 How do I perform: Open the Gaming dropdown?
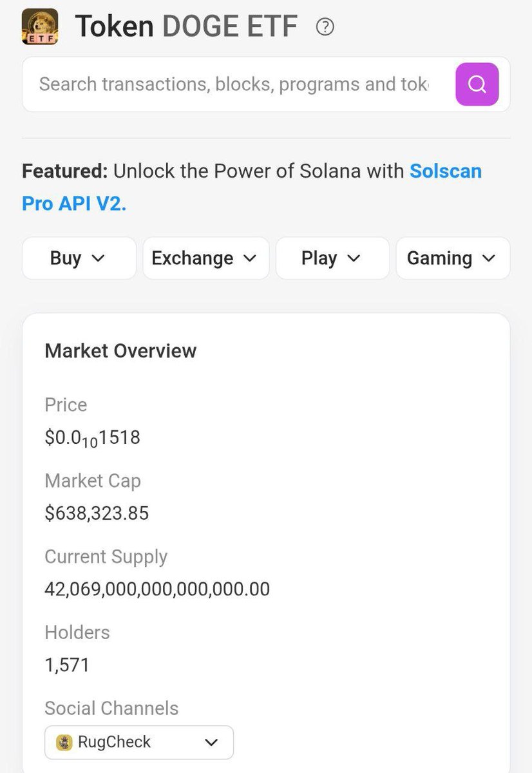(x=453, y=258)
